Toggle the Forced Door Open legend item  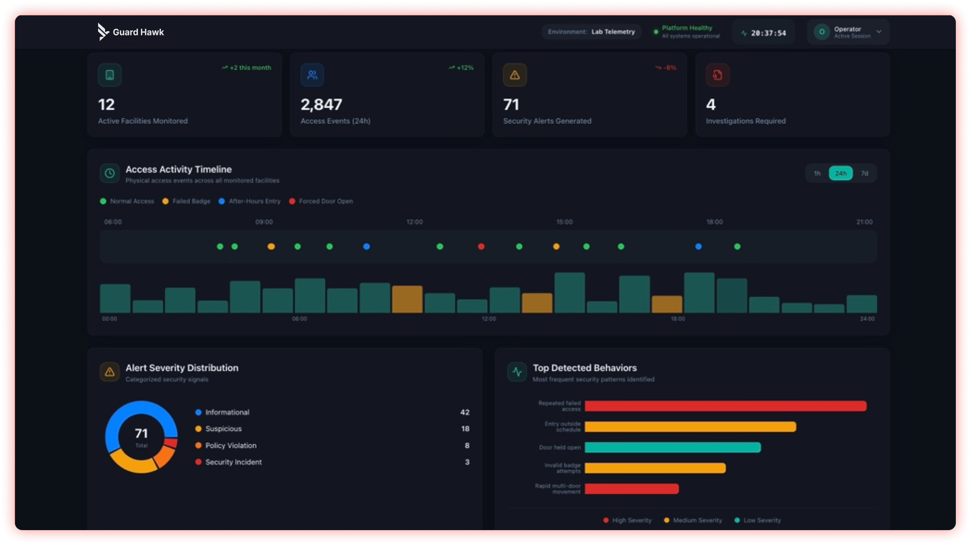coord(321,201)
